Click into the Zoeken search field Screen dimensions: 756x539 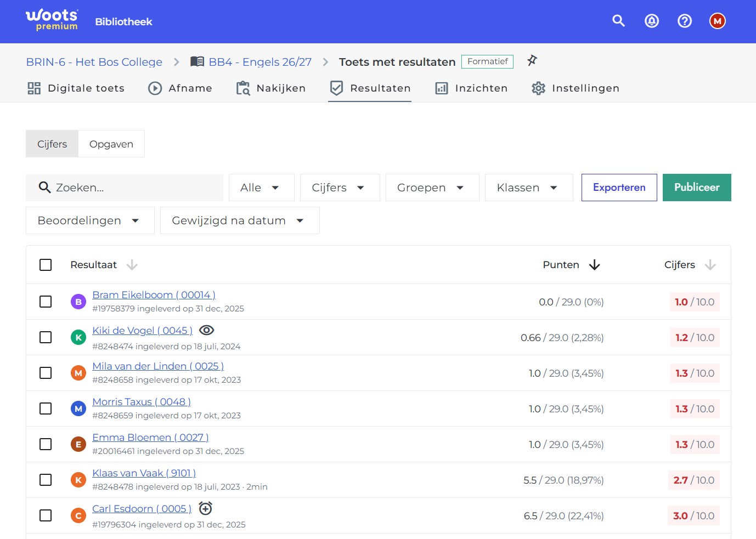[x=125, y=188]
